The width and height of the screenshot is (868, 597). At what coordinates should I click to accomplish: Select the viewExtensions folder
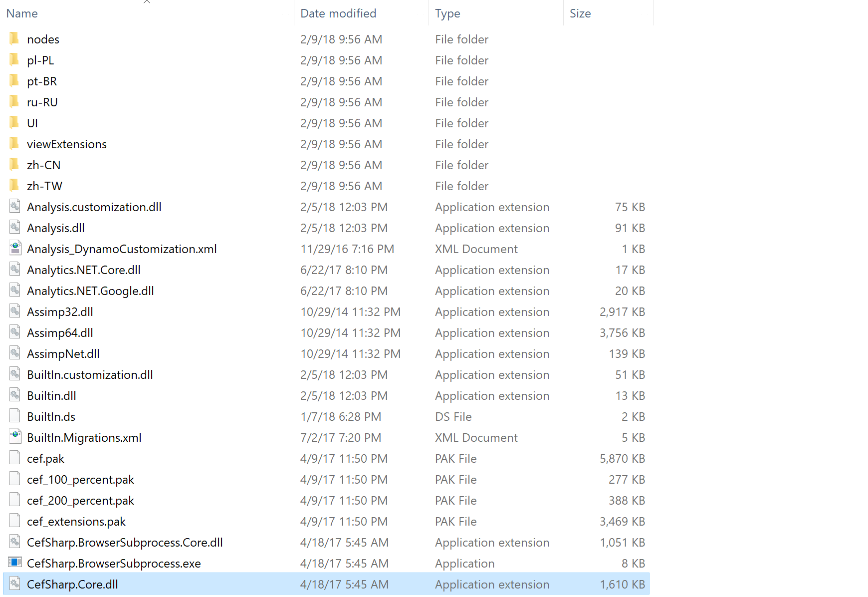click(x=66, y=144)
